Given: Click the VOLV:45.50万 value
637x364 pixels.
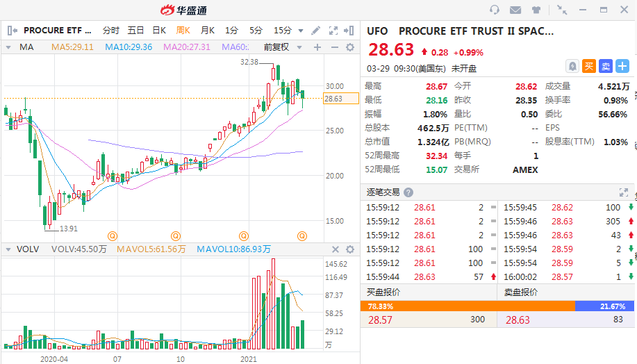Looking at the screenshot, I should [x=78, y=249].
